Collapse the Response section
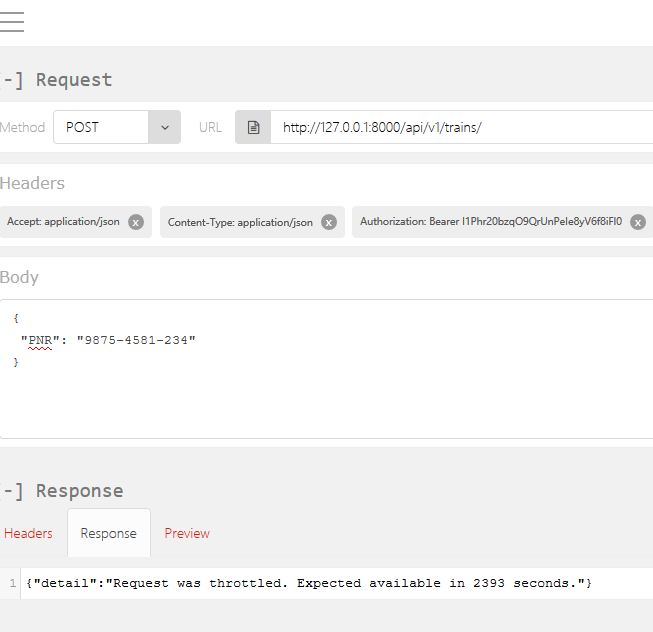The image size is (653, 632). coord(10,491)
